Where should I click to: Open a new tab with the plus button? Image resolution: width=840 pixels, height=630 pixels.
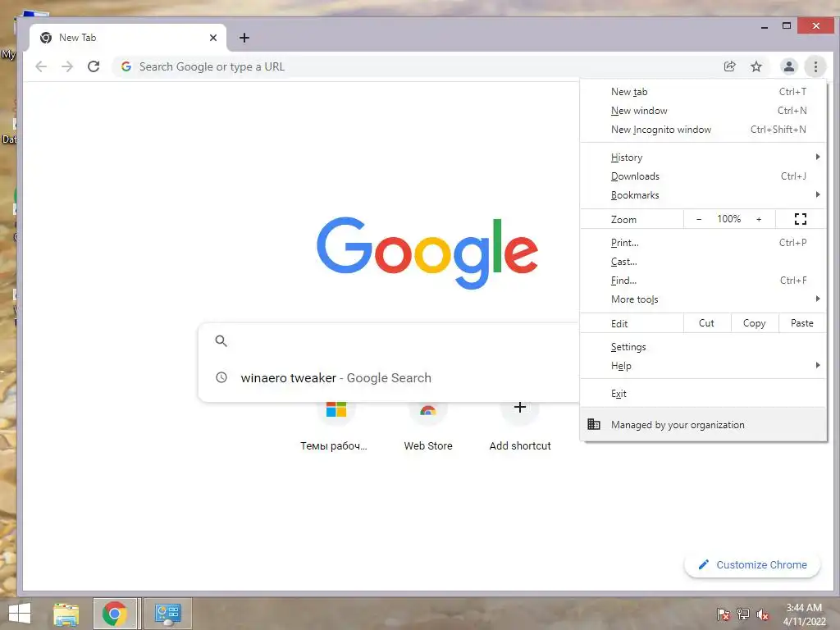[x=244, y=38]
